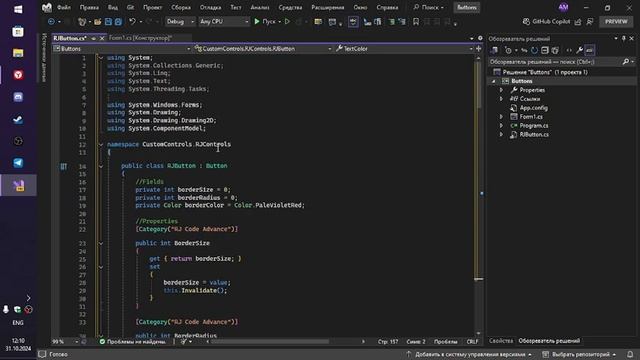The height and width of the screenshot is (360, 640).
Task: Open the Проект menu
Action: click(x=152, y=7)
